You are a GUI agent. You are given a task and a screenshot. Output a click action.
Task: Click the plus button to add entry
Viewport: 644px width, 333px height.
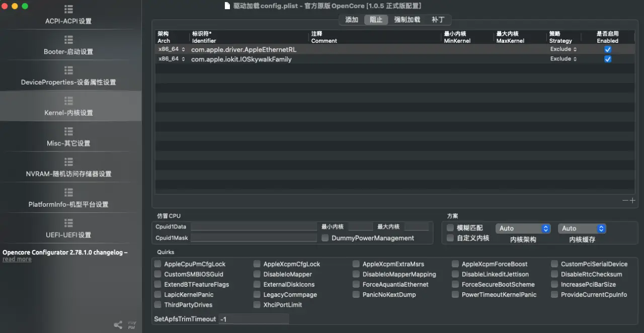[x=632, y=200]
